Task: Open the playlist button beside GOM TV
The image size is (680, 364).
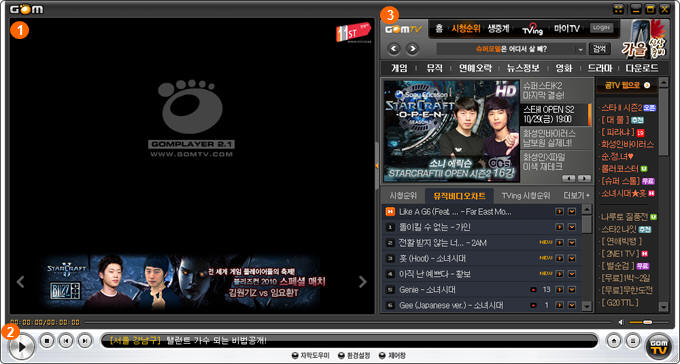Action: coord(633,341)
